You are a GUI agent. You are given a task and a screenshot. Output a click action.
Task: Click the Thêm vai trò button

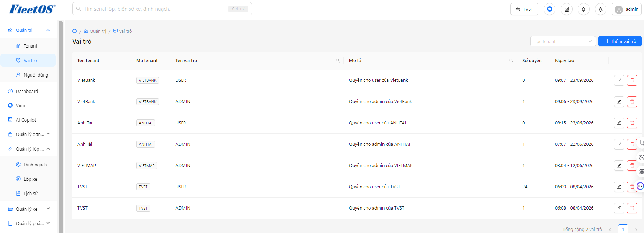point(620,41)
